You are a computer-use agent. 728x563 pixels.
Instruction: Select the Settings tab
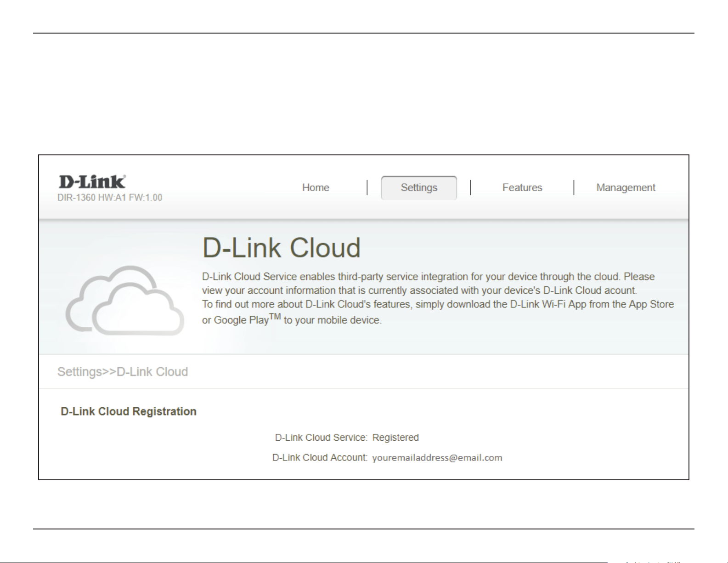pos(419,188)
